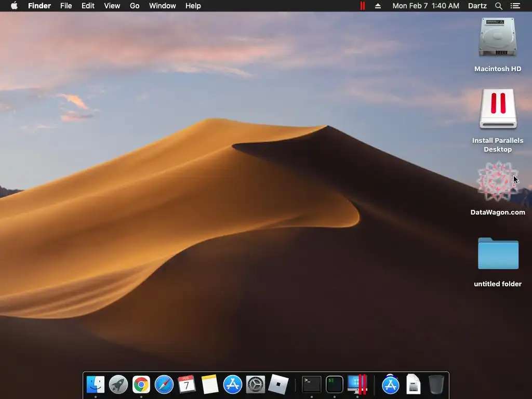Open the Go menu
Image resolution: width=532 pixels, height=399 pixels.
[135, 6]
